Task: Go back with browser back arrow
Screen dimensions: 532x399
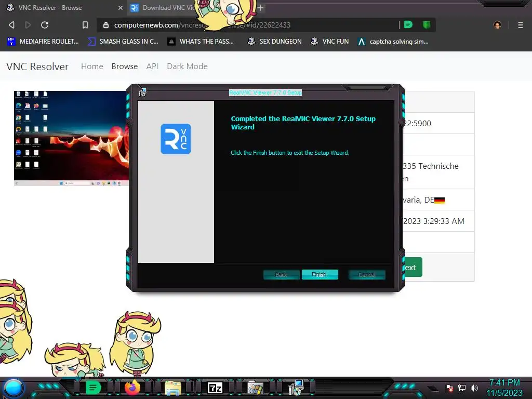Action: point(11,25)
